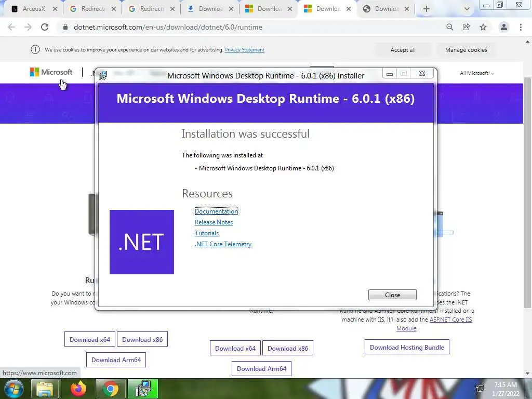Click the middle column Download x64 button
This screenshot has height=399, width=532.
coord(235,348)
